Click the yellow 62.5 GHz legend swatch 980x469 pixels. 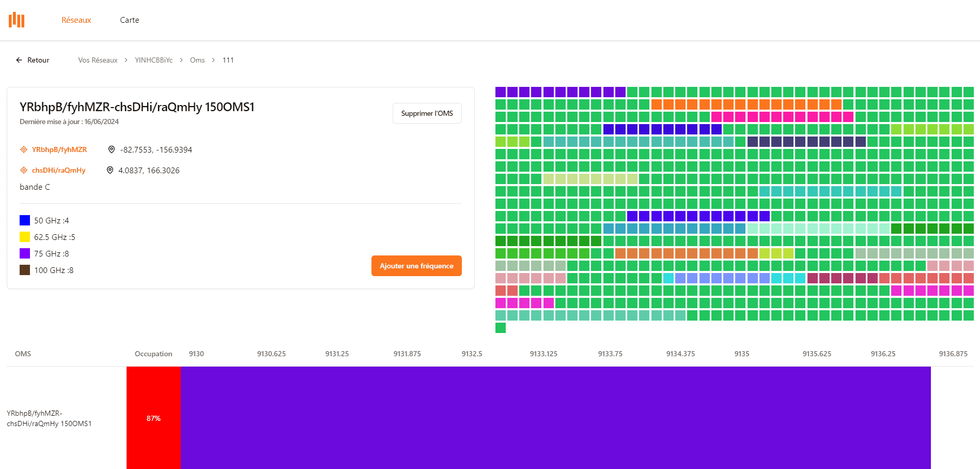25,237
